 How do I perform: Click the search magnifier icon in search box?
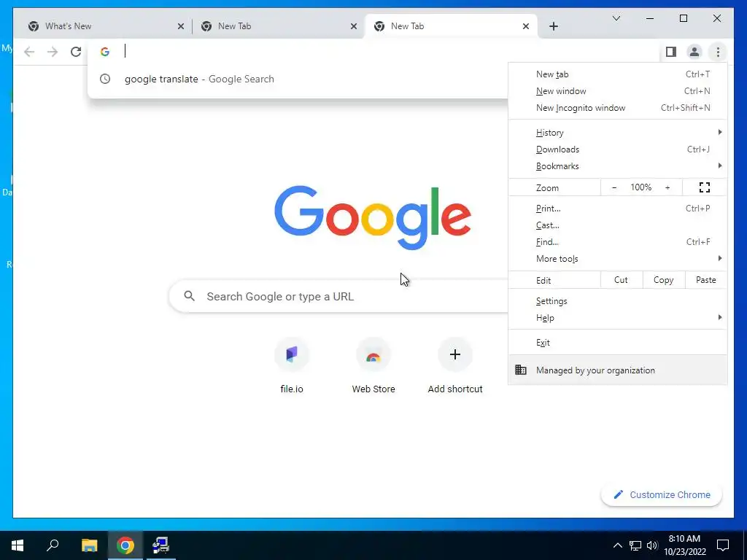pos(189,296)
